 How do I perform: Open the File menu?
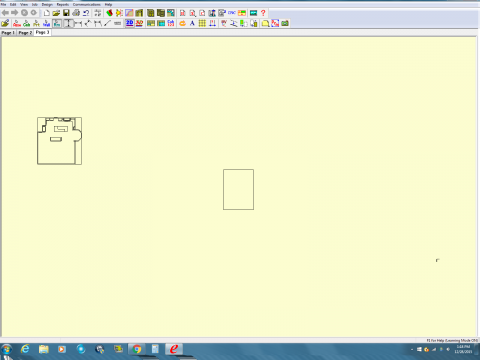pyautogui.click(x=3, y=4)
